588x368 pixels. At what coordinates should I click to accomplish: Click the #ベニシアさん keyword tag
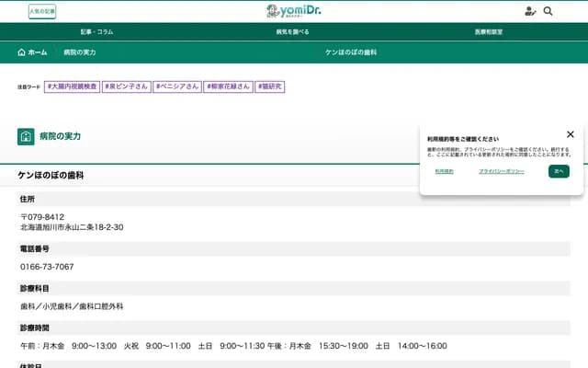coord(176,86)
